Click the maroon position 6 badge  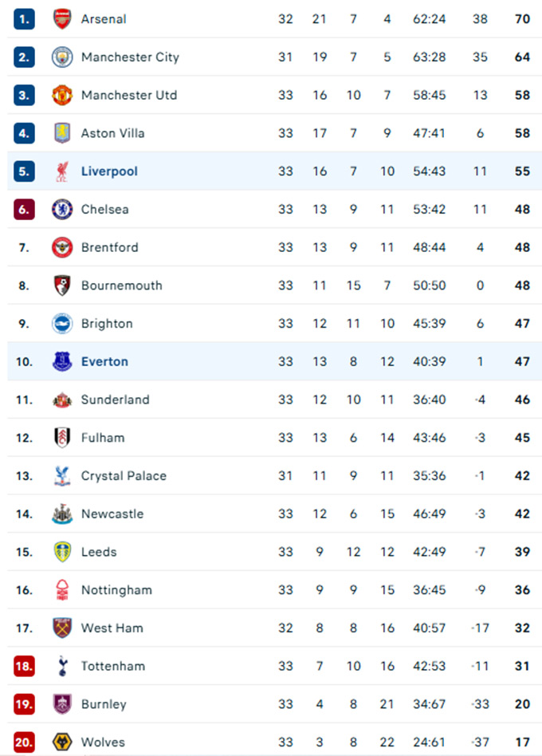coord(24,210)
